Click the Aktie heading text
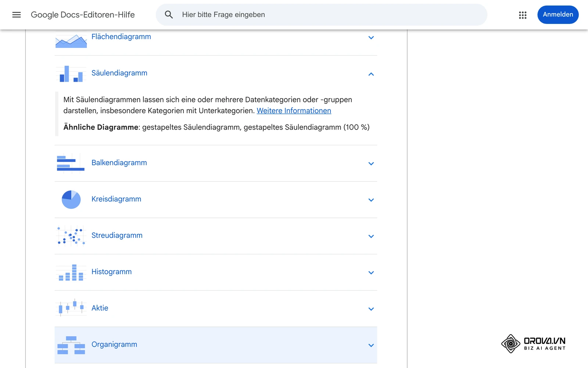 click(100, 308)
